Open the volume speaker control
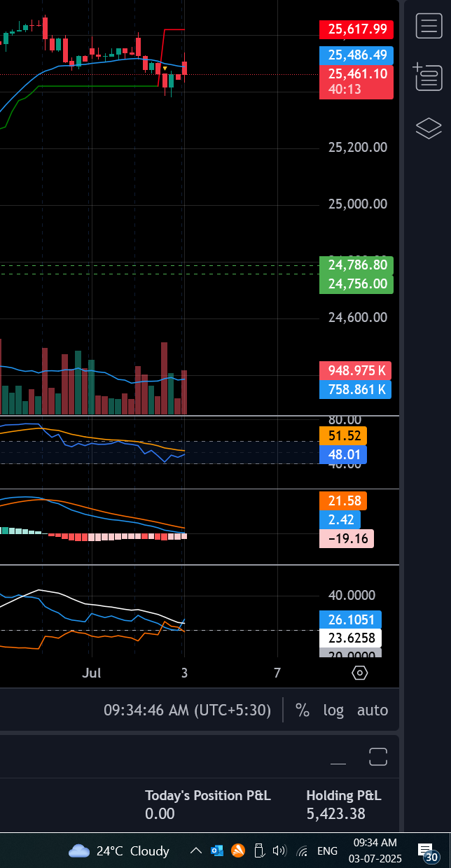Screen dimensions: 451x868 280,851
